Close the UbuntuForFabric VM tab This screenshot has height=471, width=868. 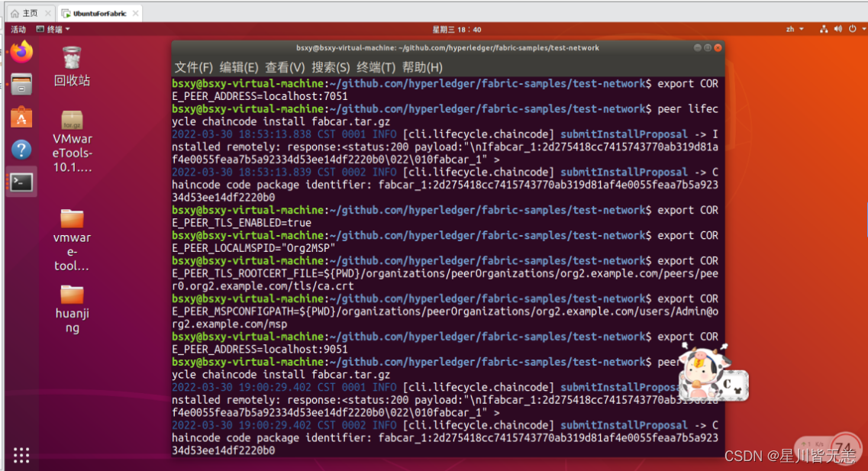(135, 13)
